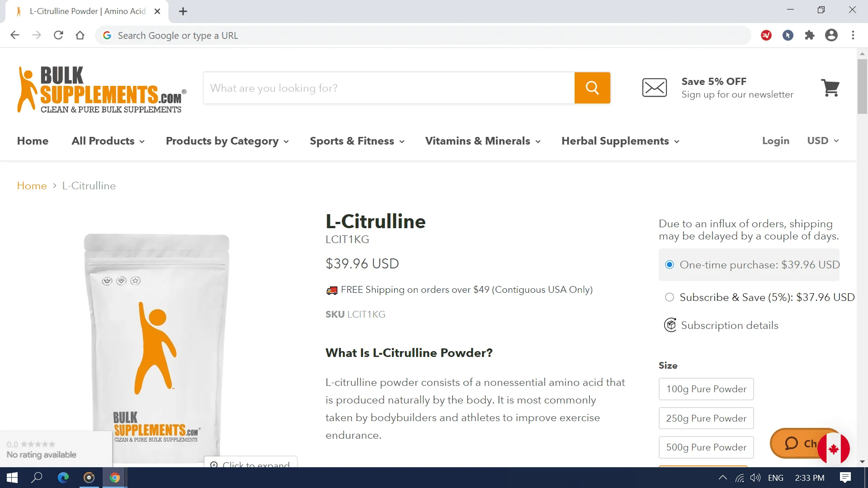Viewport: 868px width, 488px height.
Task: Select the Subscribe and Save 5% option
Action: (670, 297)
